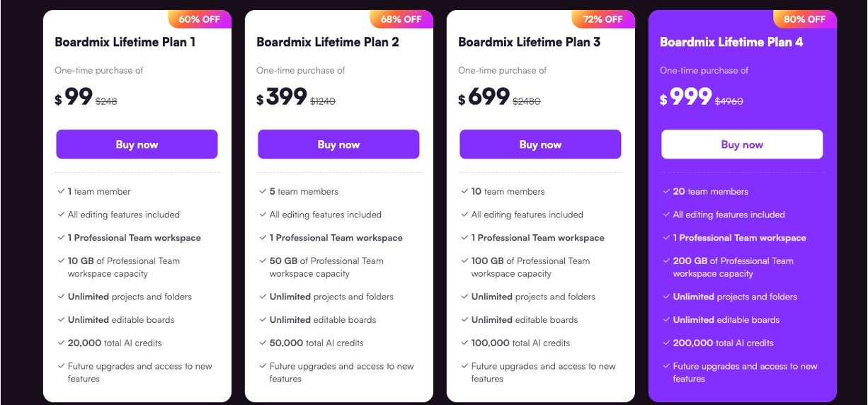Click the crossed-out $1240 original price

pyautogui.click(x=323, y=101)
